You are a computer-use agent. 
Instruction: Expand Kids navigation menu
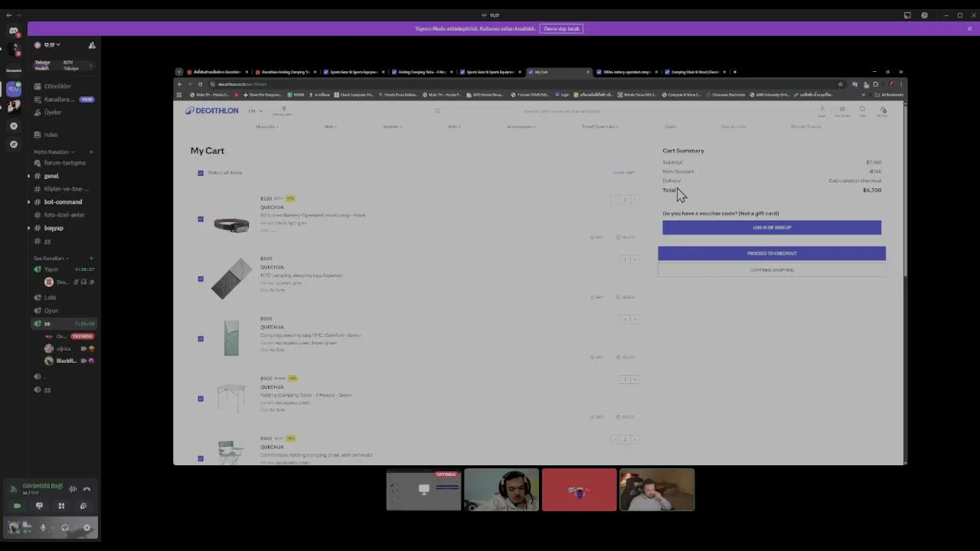(x=454, y=126)
